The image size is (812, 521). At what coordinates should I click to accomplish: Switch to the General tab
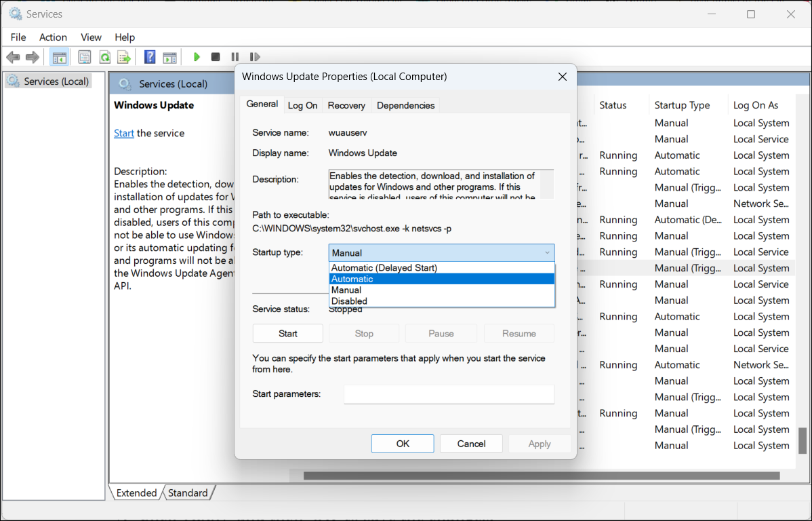[262, 104]
